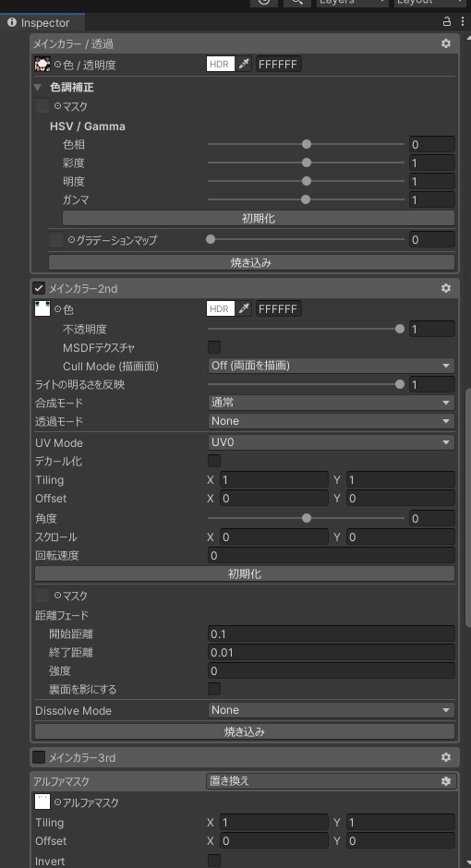
Task: Open the Inspector panel three-dot menu
Action: point(463,21)
